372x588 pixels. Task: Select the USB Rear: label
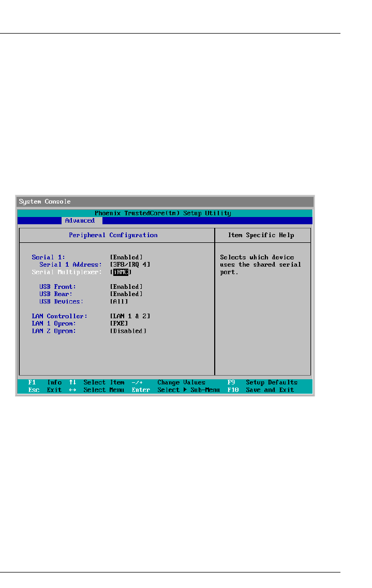(56, 294)
